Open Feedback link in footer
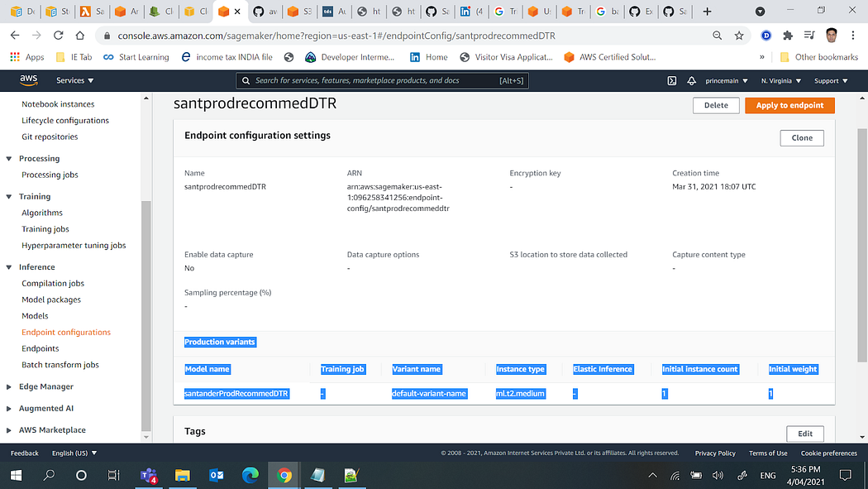The image size is (868, 489). point(24,453)
